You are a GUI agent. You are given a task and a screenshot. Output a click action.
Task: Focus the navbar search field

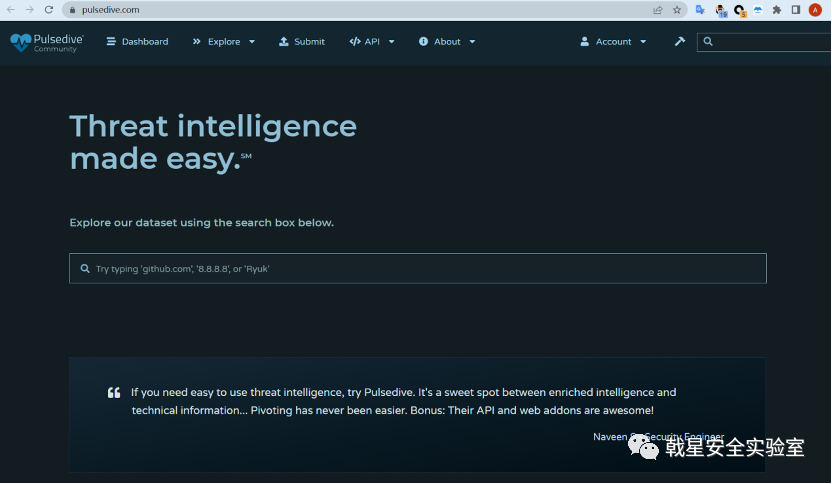[764, 42]
